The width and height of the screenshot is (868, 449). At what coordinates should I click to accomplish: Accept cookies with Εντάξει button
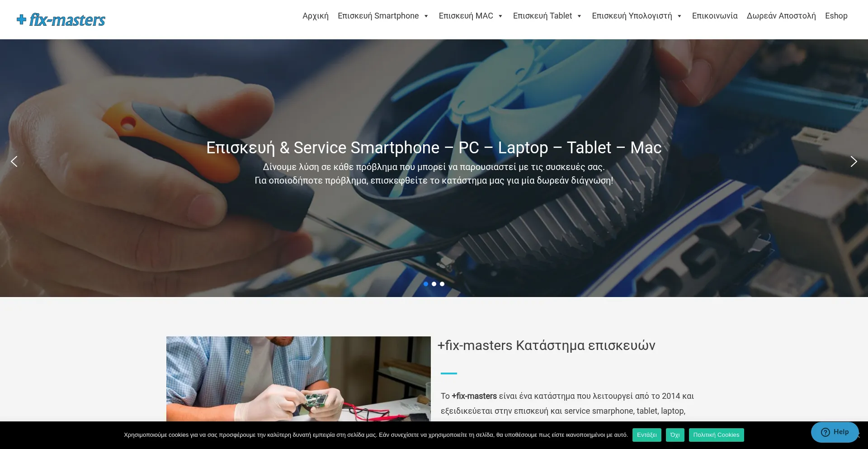[647, 435]
